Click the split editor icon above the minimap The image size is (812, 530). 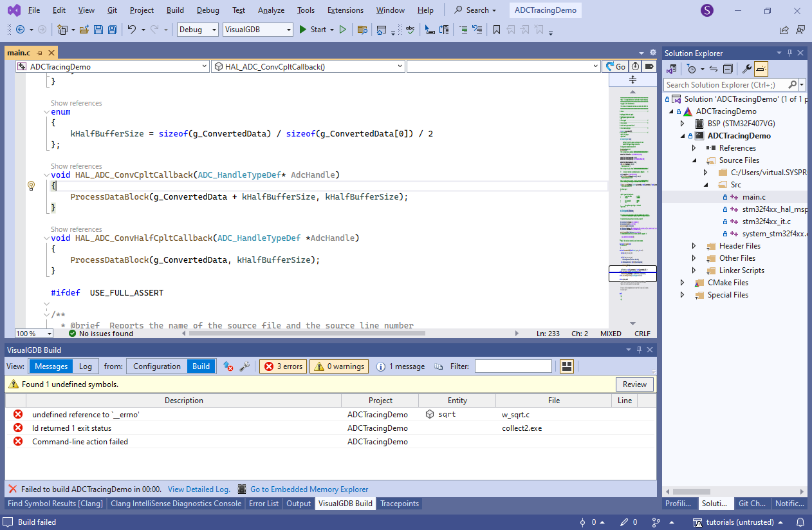click(x=632, y=79)
